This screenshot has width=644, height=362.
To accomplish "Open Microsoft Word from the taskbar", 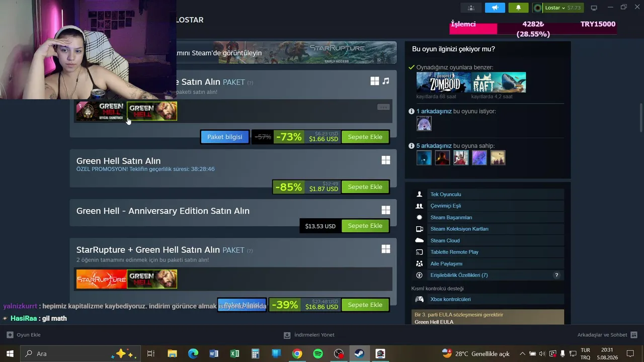I will tap(214, 353).
